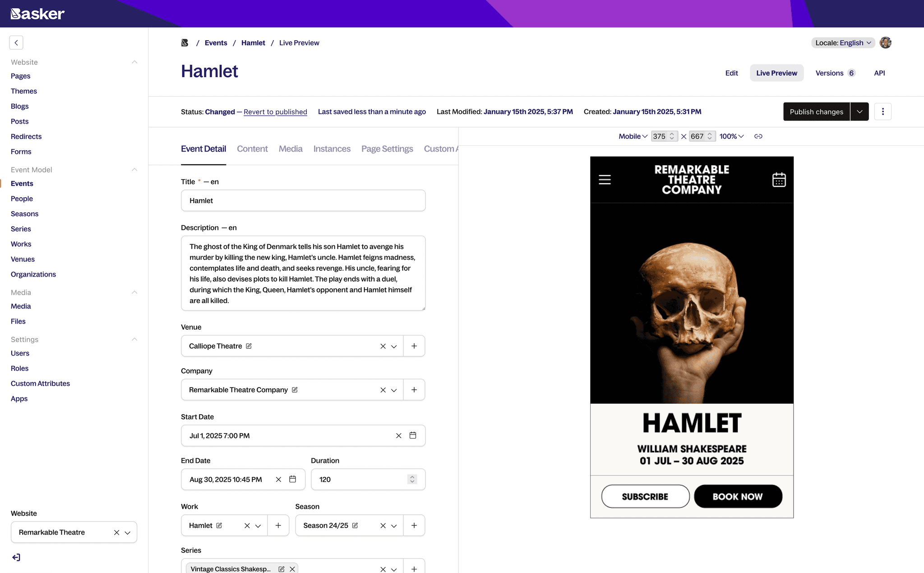Open the Mobile device size dropdown
This screenshot has height=573, width=924.
(x=633, y=136)
